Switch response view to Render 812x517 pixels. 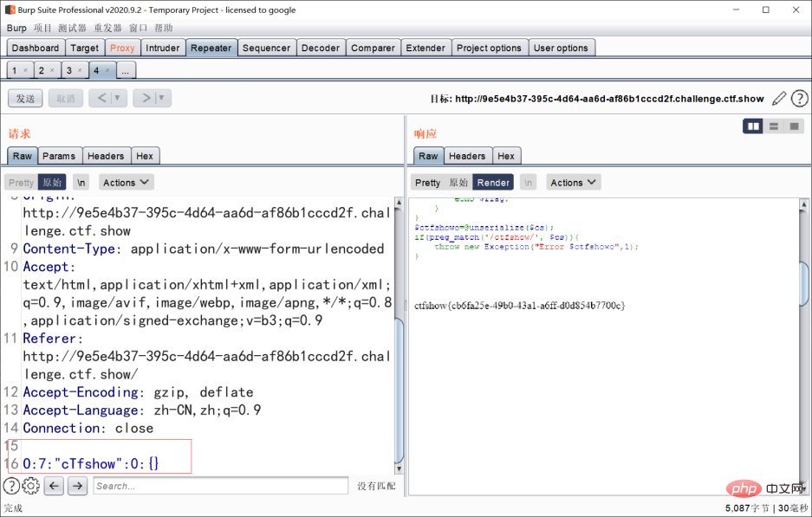pos(493,183)
